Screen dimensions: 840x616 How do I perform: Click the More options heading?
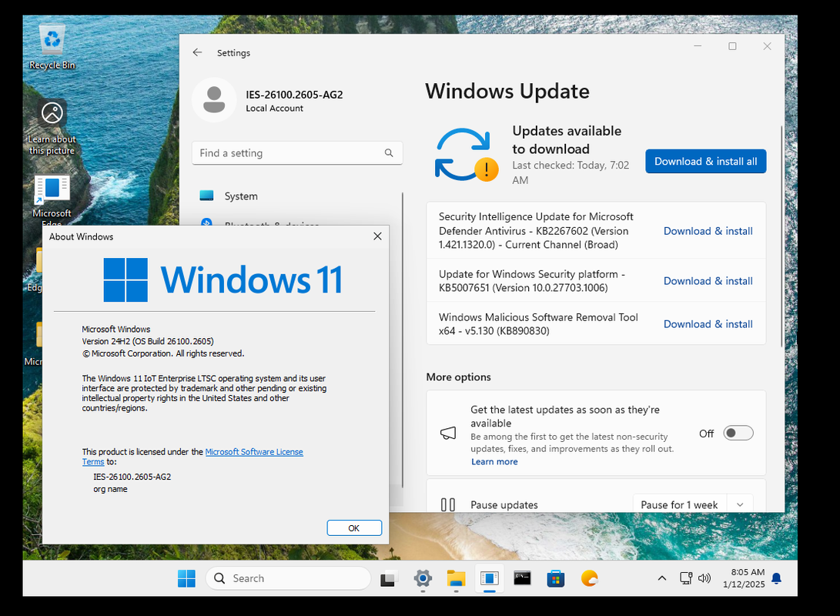tap(458, 377)
